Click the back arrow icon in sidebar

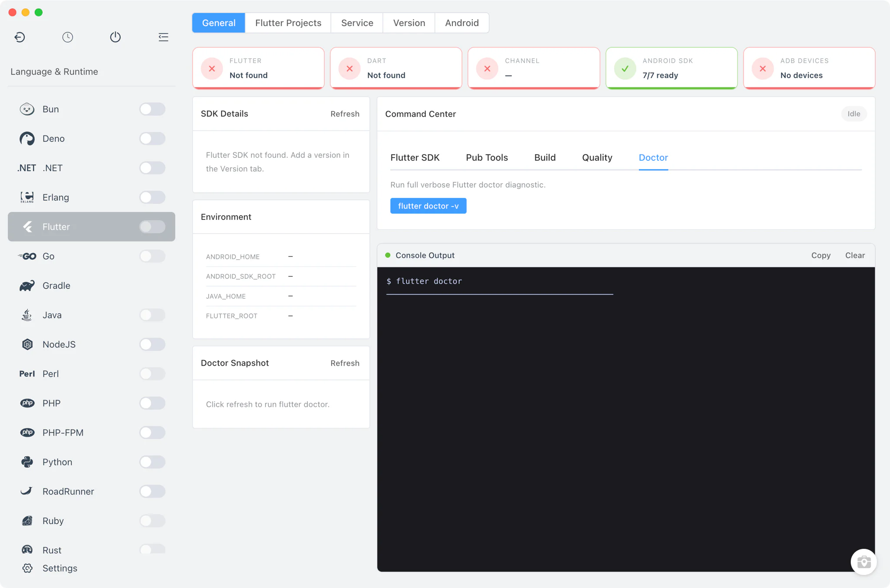[x=20, y=37]
